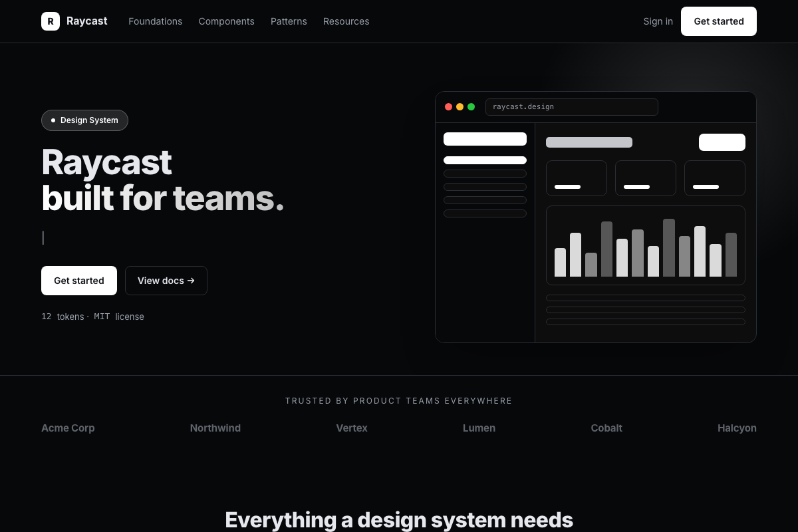Click the Design System badge
Viewport: 798px width, 532px height.
click(x=84, y=120)
